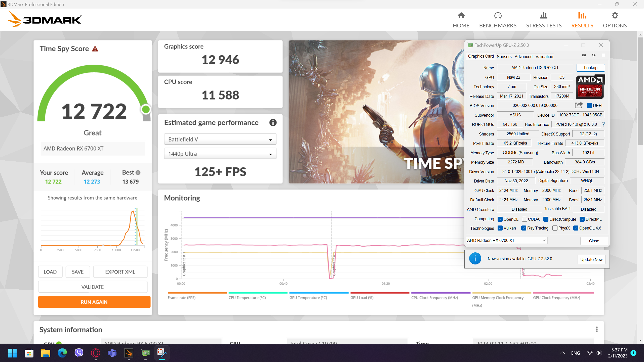Open the GPU selection dropdown in GPU-Z
644x362 pixels.
click(506, 240)
